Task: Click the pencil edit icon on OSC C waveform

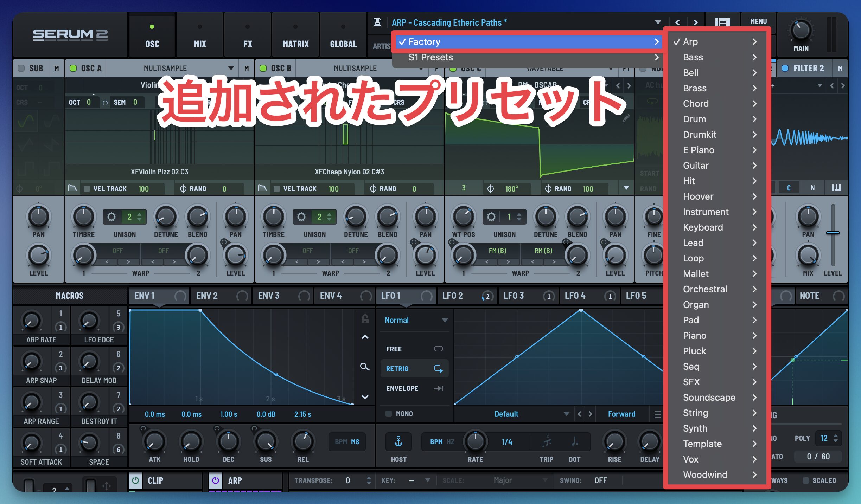Action: pyautogui.click(x=626, y=118)
